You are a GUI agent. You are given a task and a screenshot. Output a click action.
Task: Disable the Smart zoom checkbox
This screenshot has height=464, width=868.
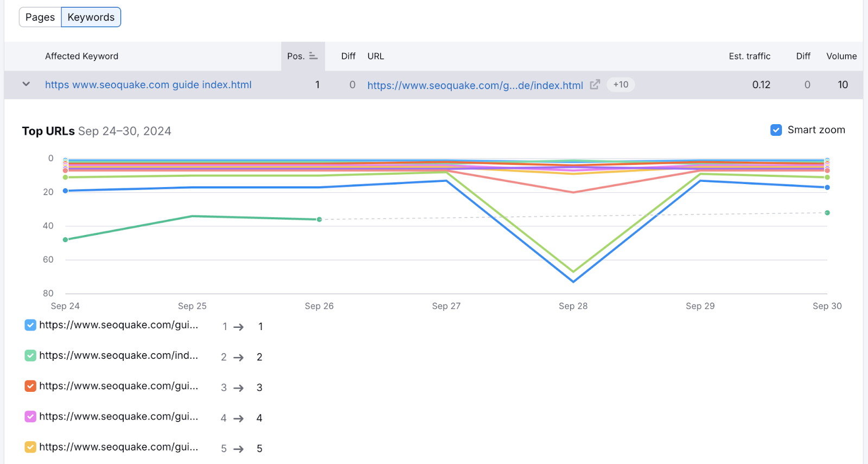[x=776, y=130]
